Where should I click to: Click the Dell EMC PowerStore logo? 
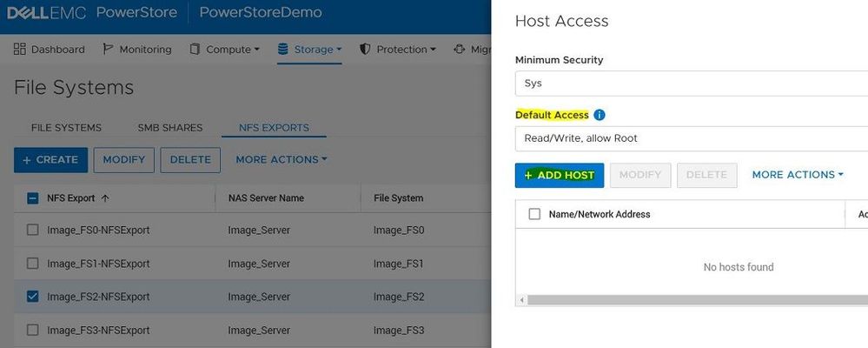point(91,13)
